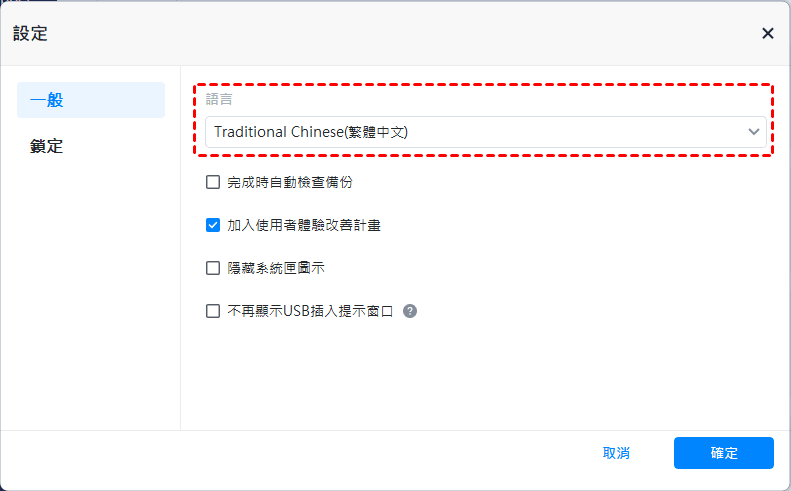
Task: Click the 語言 field label
Action: click(220, 101)
